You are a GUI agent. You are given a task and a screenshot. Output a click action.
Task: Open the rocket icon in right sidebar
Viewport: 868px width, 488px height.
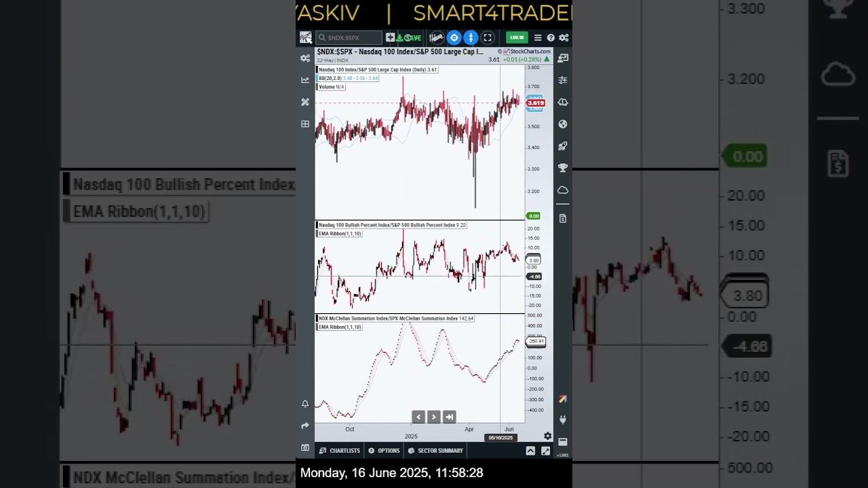pos(563,146)
